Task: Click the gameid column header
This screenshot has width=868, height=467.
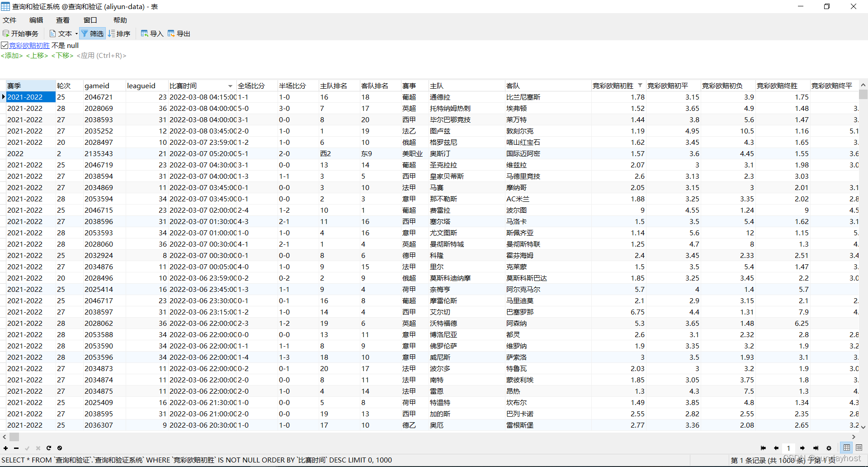Action: [x=104, y=86]
